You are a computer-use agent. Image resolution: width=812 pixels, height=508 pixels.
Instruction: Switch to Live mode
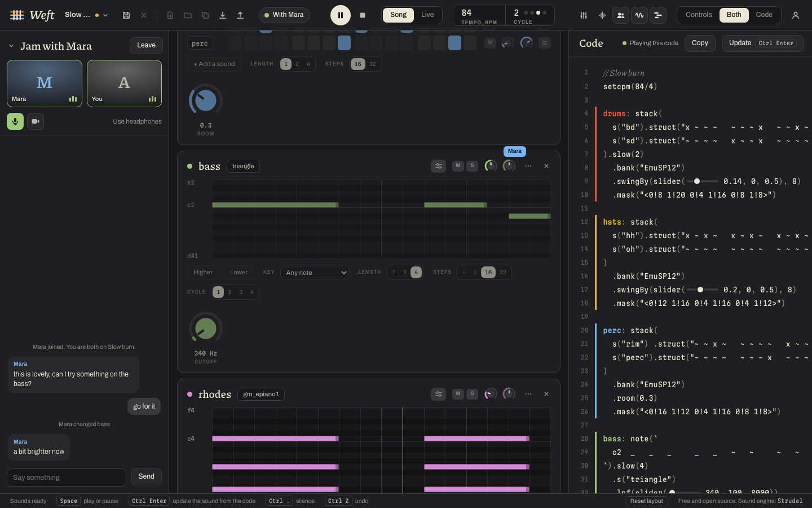pyautogui.click(x=427, y=15)
